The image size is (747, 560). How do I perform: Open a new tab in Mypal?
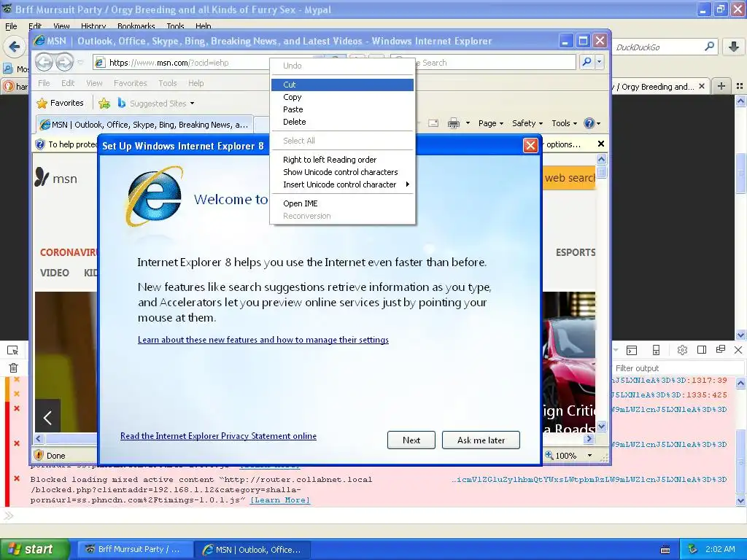click(x=721, y=86)
